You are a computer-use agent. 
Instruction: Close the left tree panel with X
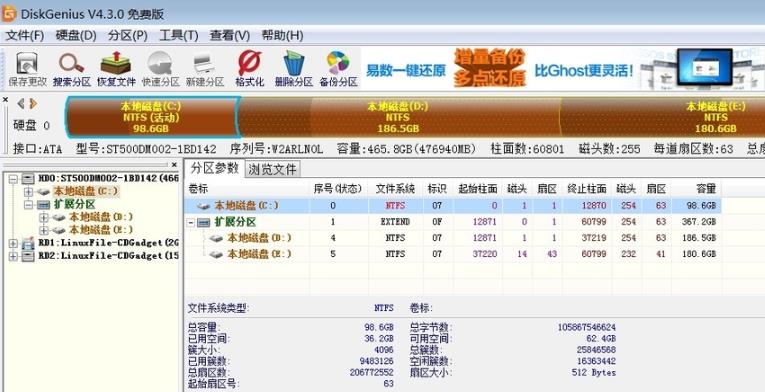[x=174, y=165]
